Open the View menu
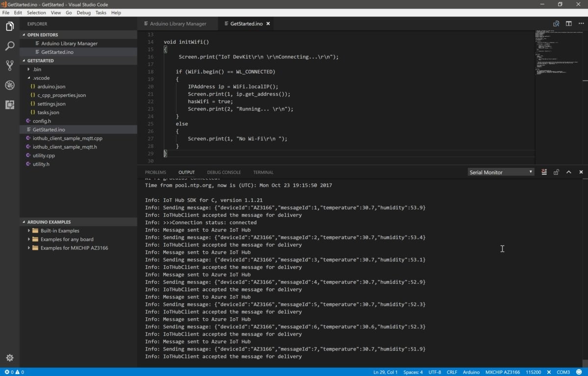The width and height of the screenshot is (588, 376). click(56, 13)
